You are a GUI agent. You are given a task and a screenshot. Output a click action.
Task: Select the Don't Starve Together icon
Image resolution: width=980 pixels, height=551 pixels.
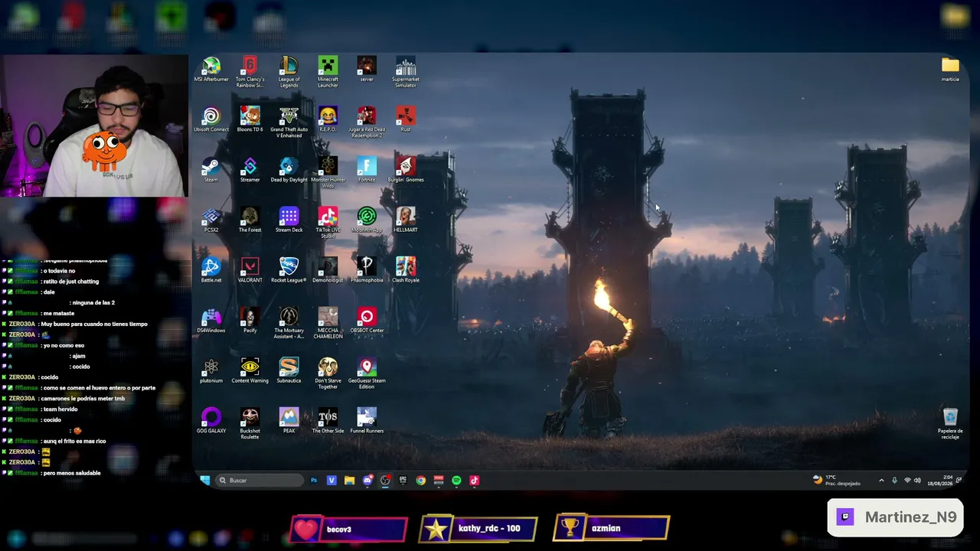tap(328, 373)
